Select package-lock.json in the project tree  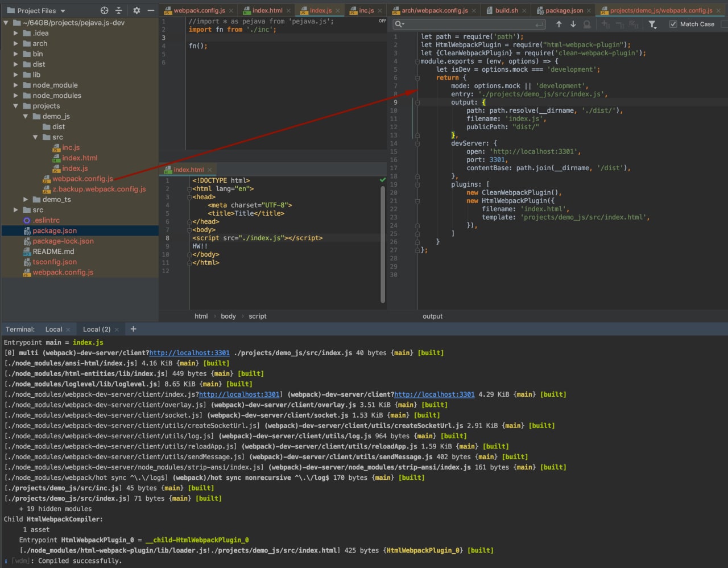point(63,241)
